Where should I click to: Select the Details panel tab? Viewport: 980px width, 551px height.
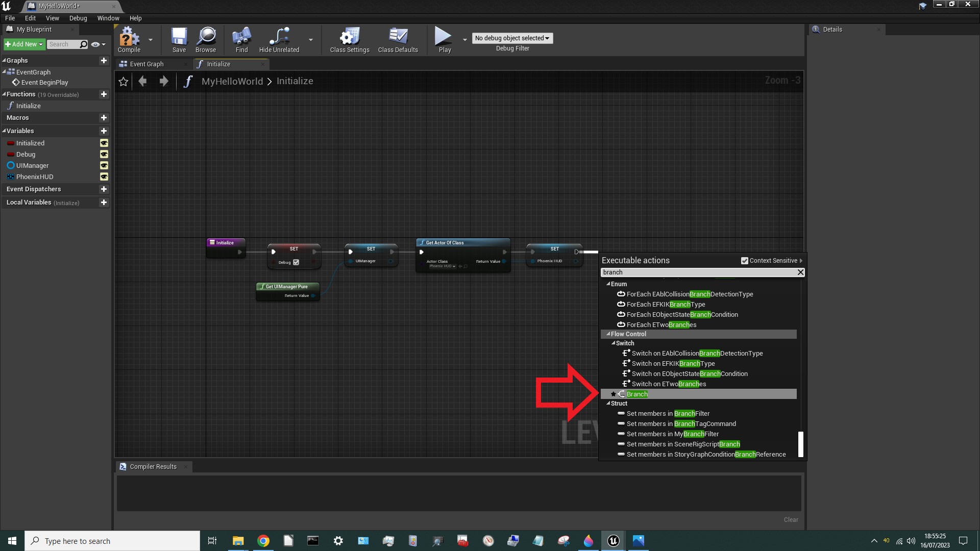click(832, 30)
